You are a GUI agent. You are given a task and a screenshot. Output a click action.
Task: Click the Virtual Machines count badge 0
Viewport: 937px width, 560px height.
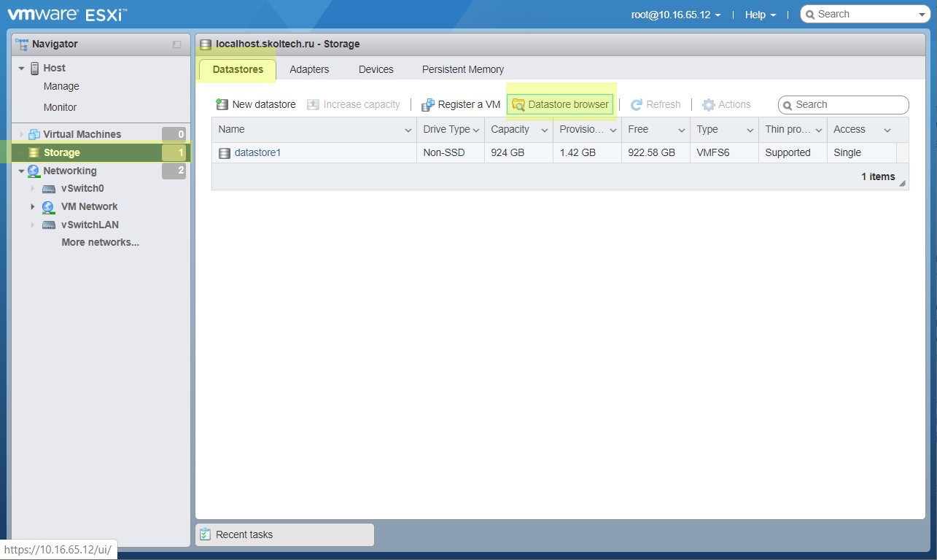coord(174,134)
